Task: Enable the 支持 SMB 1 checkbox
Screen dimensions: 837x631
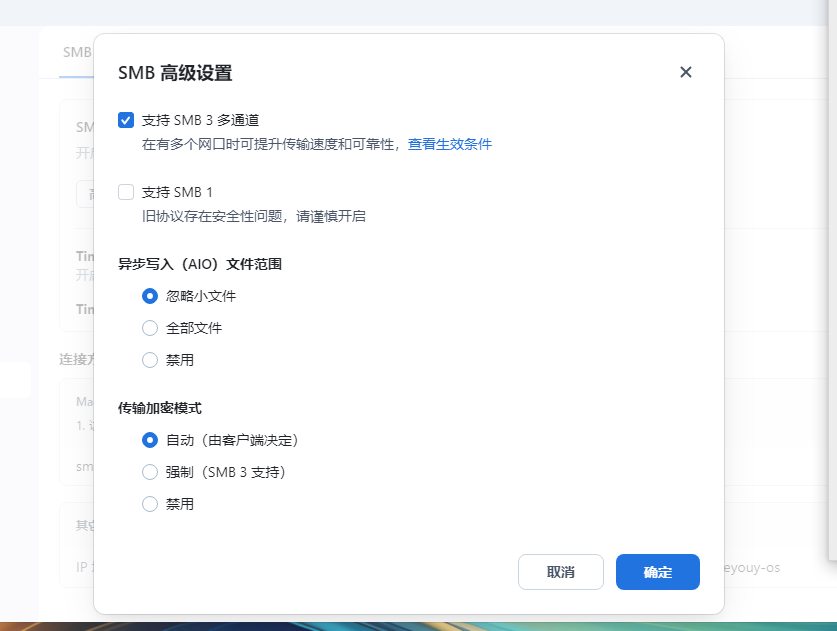Action: (126, 192)
